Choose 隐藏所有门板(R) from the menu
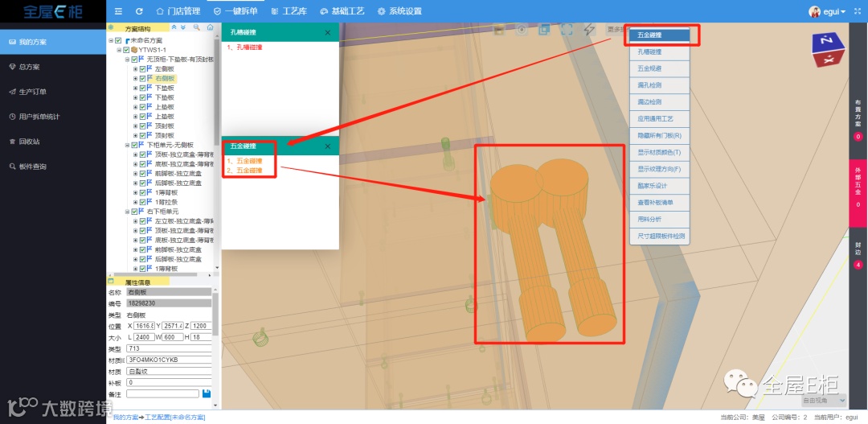 click(659, 135)
